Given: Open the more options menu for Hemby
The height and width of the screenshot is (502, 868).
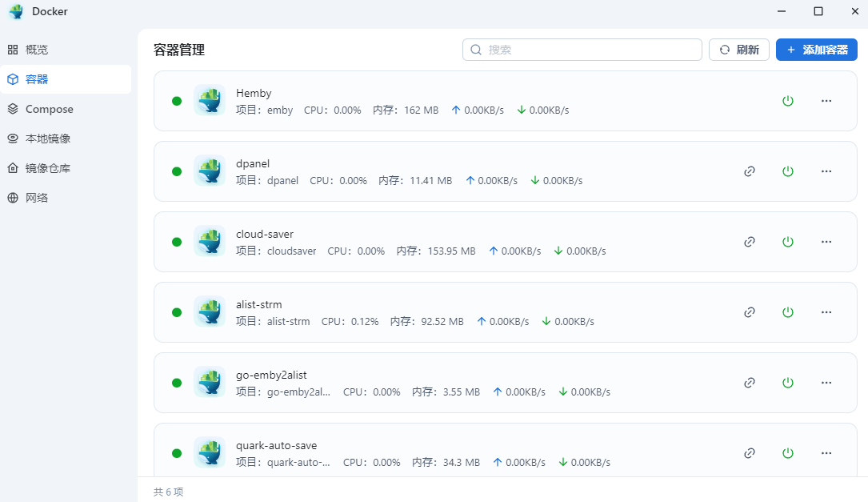Looking at the screenshot, I should click(x=826, y=101).
